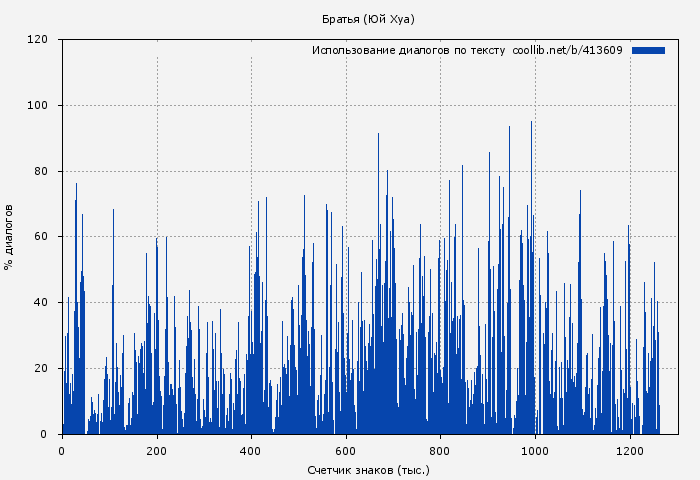Select the 600 tick on the x-axis
This screenshot has width=700, height=480.
pyautogui.click(x=346, y=451)
